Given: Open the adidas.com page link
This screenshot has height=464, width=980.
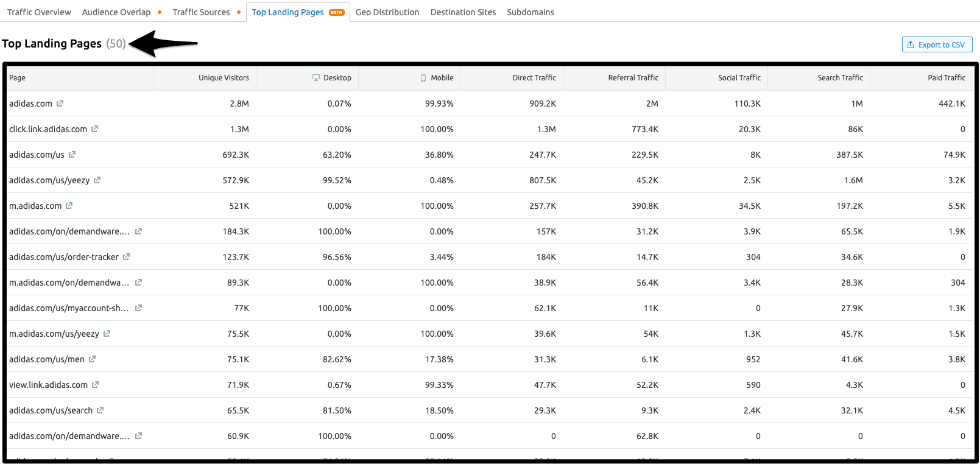Looking at the screenshot, I should (x=30, y=104).
